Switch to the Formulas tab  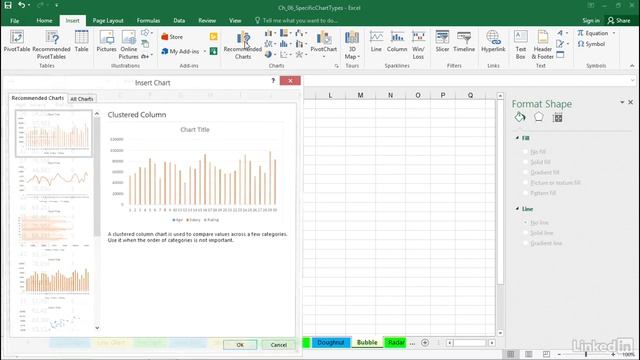[x=148, y=20]
